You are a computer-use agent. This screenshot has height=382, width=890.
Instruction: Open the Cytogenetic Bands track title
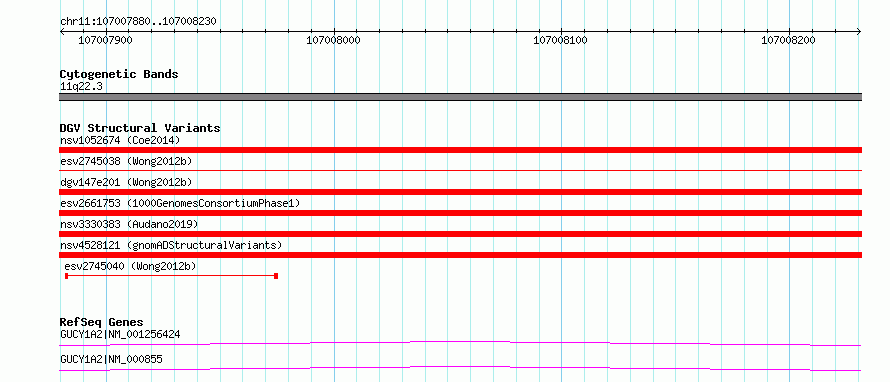[x=119, y=74]
